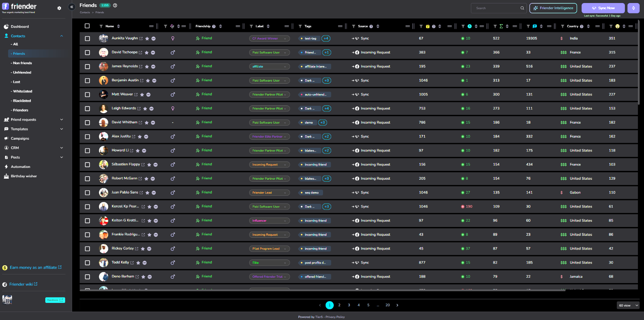Open help icon beside Friends count
Screen dimensions: 644x320
[115, 5]
